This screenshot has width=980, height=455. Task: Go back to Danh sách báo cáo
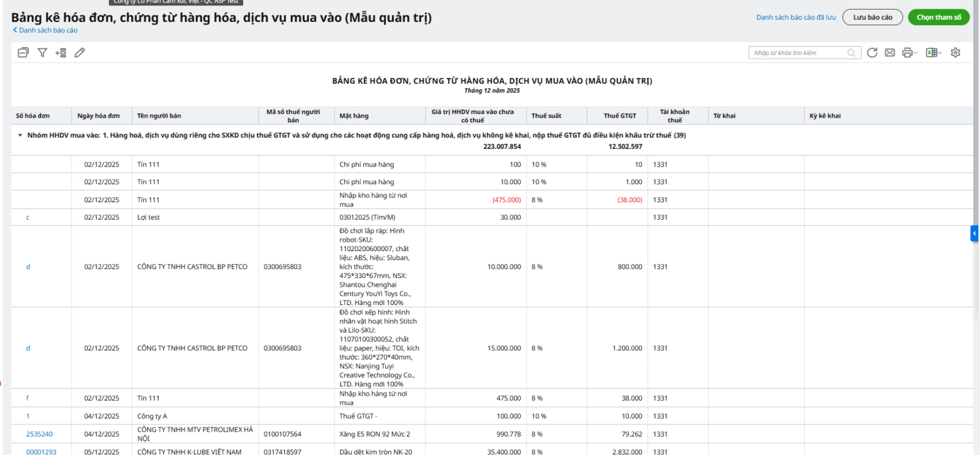point(45,30)
